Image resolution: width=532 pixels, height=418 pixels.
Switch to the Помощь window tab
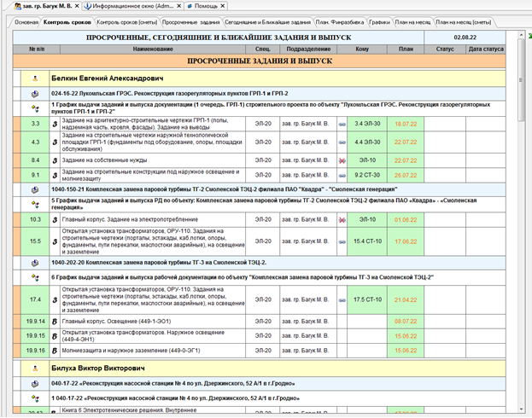point(207,6)
